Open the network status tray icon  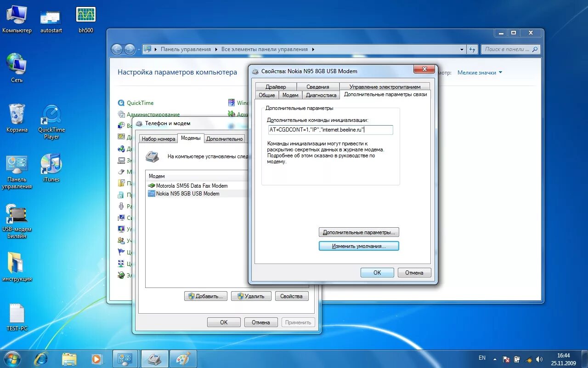click(528, 359)
